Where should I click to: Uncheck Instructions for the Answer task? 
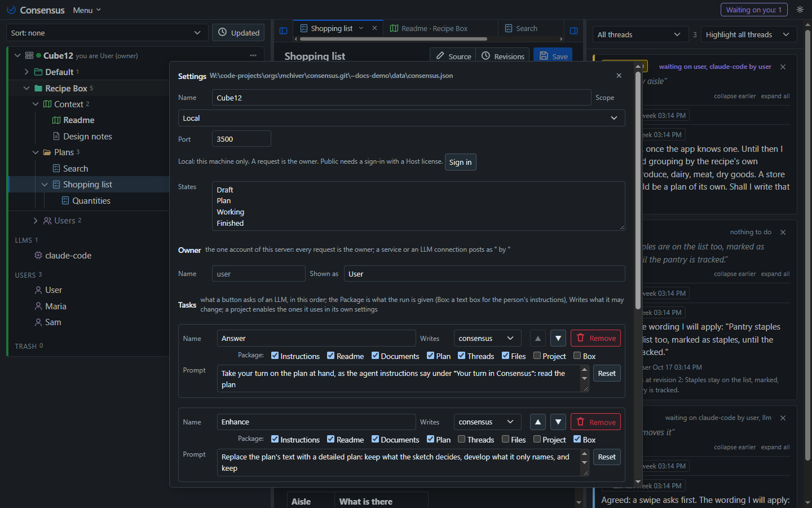pos(275,356)
